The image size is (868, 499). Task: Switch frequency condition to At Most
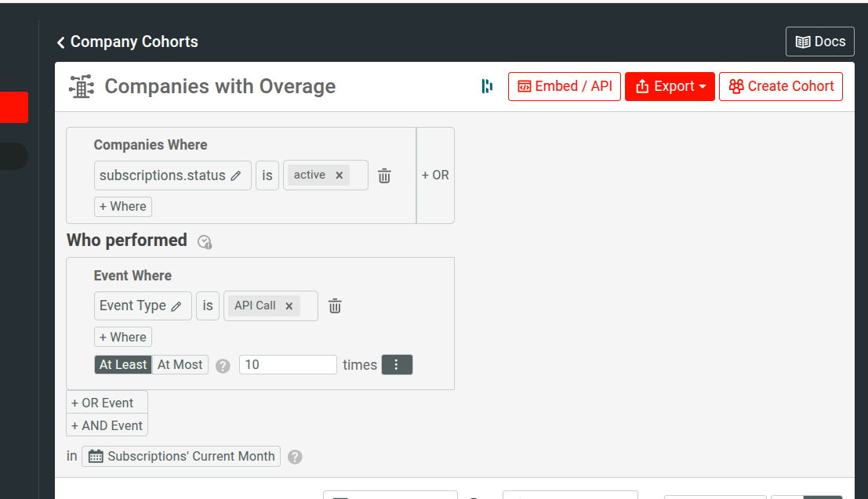tap(180, 364)
